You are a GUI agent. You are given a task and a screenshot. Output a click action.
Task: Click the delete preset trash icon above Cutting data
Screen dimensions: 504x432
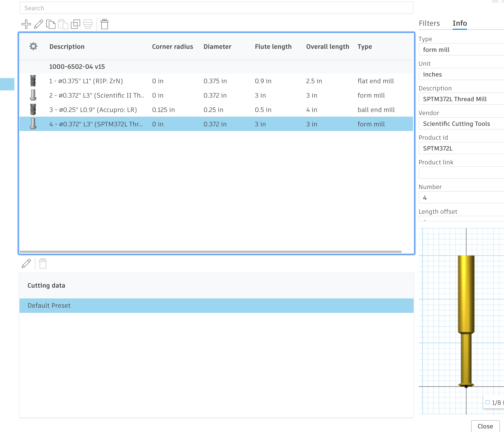(43, 264)
